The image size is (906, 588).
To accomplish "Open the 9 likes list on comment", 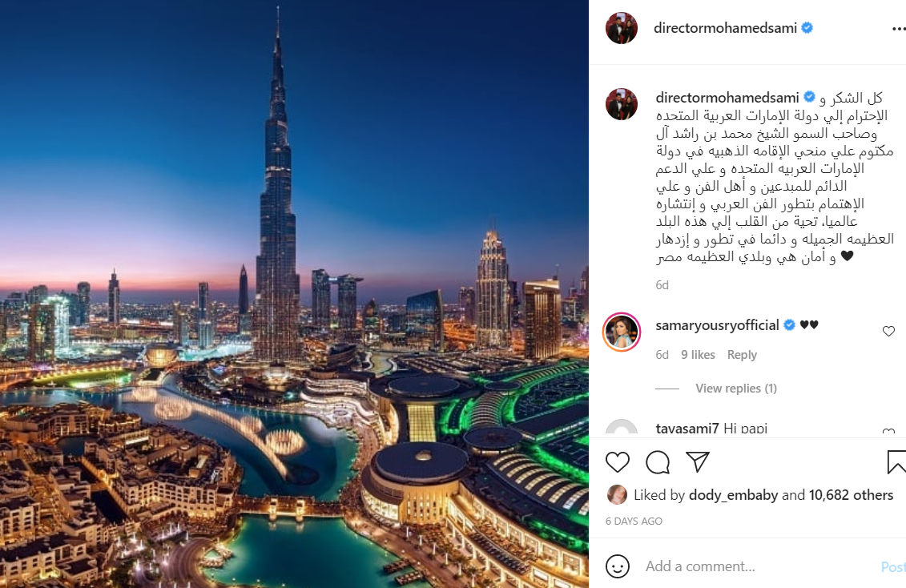I will pos(698,355).
